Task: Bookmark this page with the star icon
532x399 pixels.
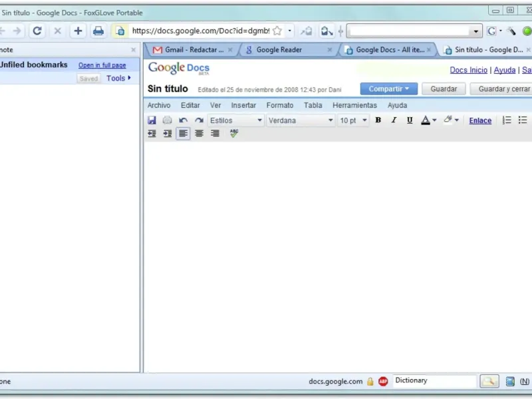Action: [277, 31]
